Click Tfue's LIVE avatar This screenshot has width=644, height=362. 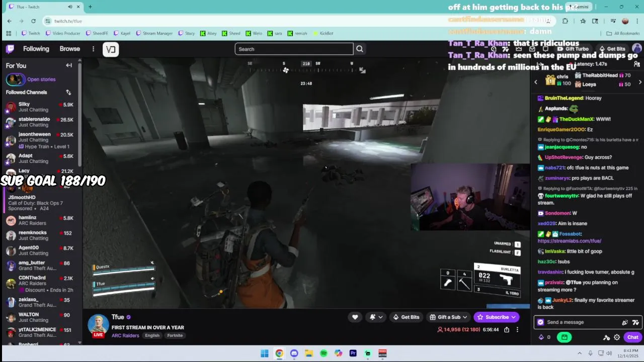coord(98,325)
